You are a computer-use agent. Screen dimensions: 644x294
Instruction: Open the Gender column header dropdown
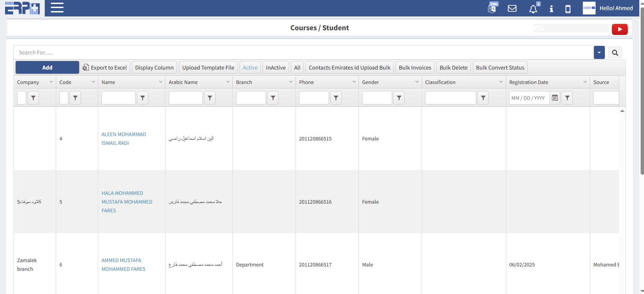pos(417,82)
